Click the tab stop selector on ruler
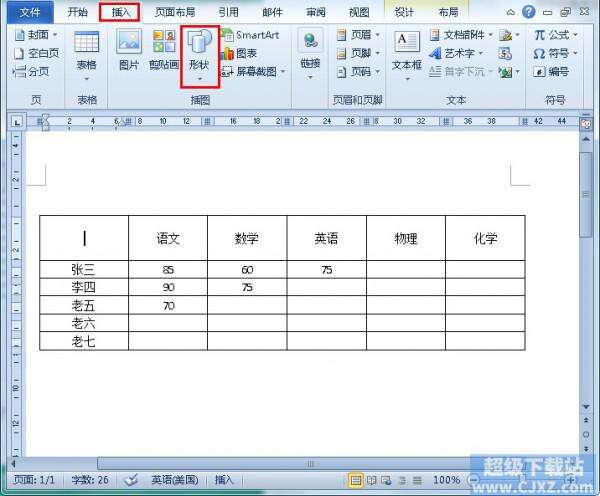Screen dimensions: 600x496 17,122
